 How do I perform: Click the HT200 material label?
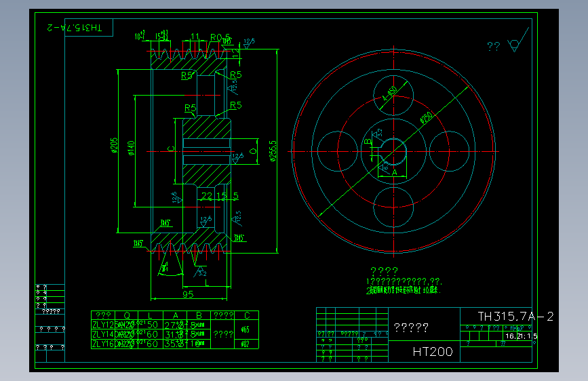pos(433,352)
